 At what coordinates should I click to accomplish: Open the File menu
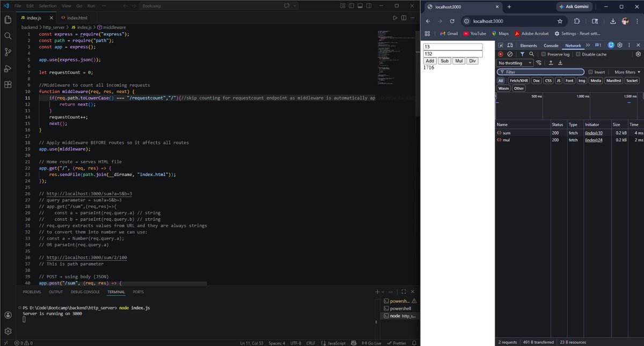click(18, 5)
